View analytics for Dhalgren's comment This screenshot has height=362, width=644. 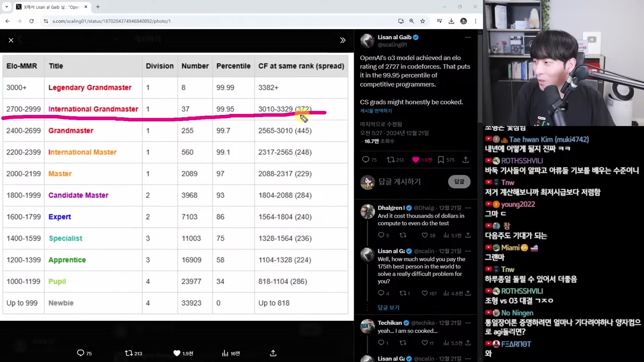click(452, 235)
